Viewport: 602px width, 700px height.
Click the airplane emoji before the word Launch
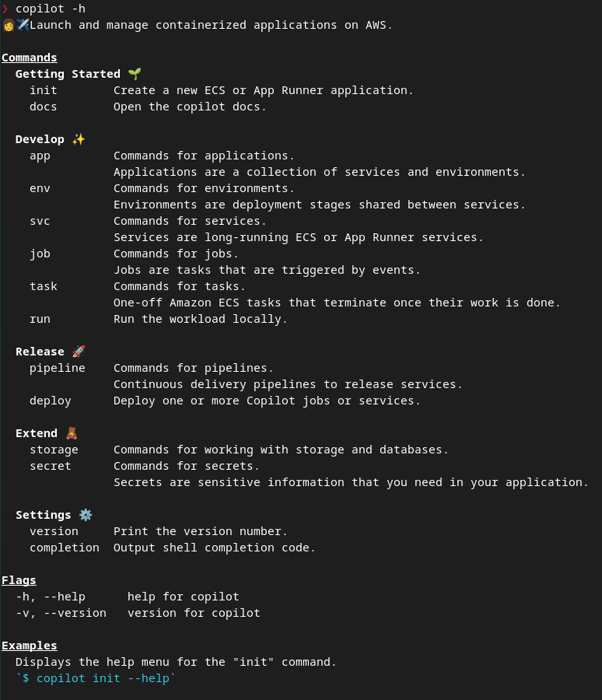tap(23, 25)
